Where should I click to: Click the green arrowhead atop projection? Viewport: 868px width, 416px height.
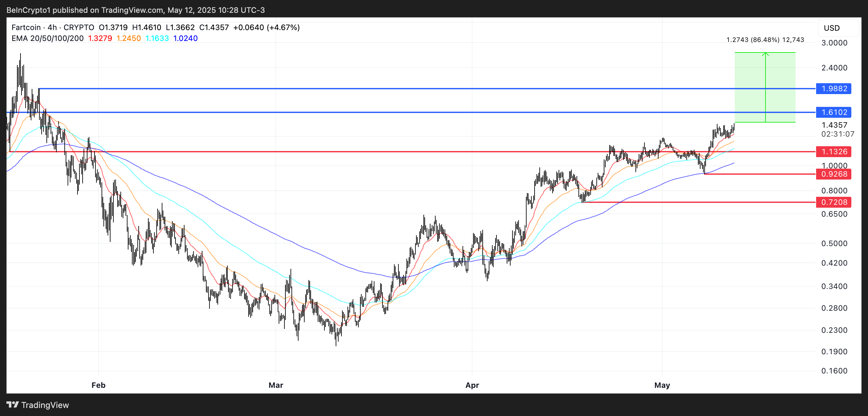[x=766, y=54]
